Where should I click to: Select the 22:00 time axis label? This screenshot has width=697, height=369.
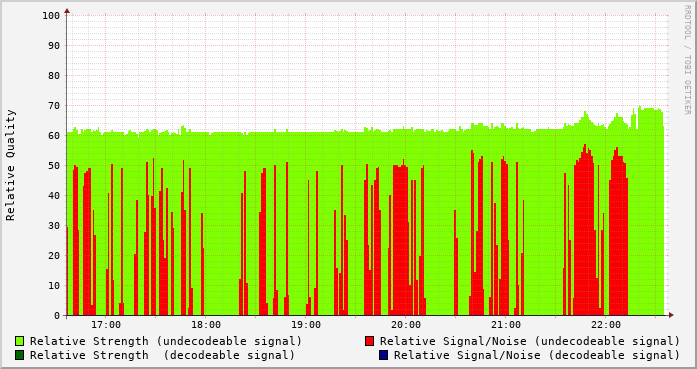pyautogui.click(x=606, y=325)
